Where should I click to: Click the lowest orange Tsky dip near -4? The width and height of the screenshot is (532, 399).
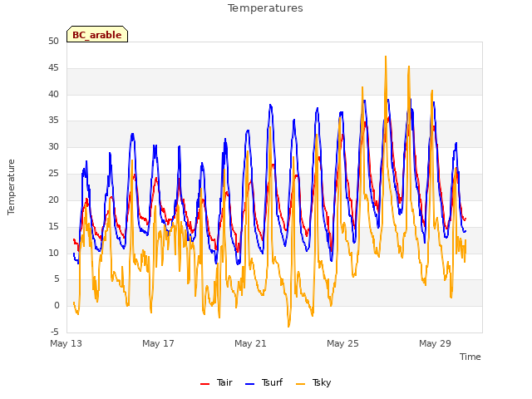288,327
